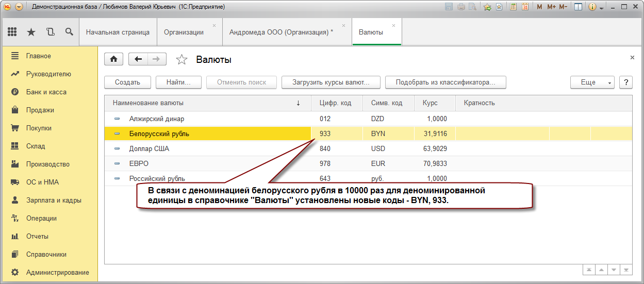
Task: Click the search magnifier icon
Action: click(x=69, y=32)
